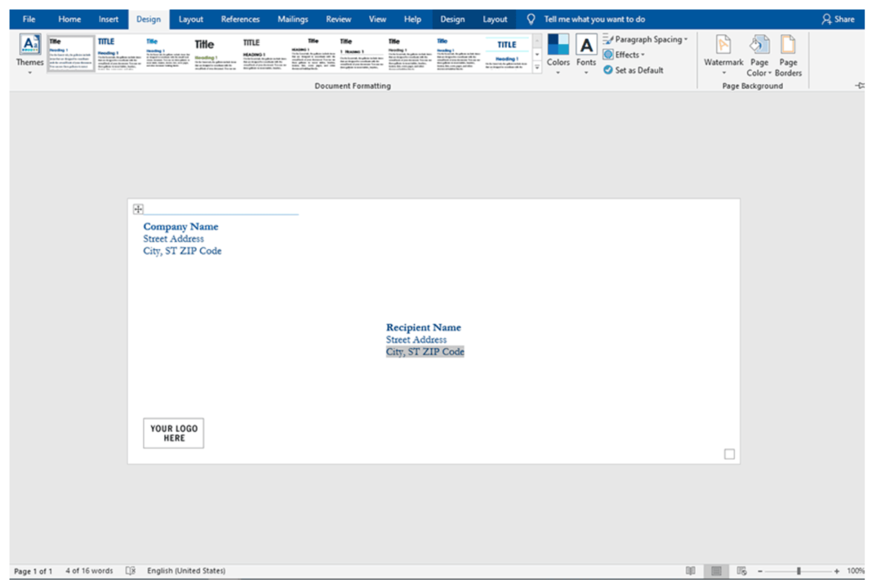
Task: Check spelling via proofing status icon
Action: point(130,570)
